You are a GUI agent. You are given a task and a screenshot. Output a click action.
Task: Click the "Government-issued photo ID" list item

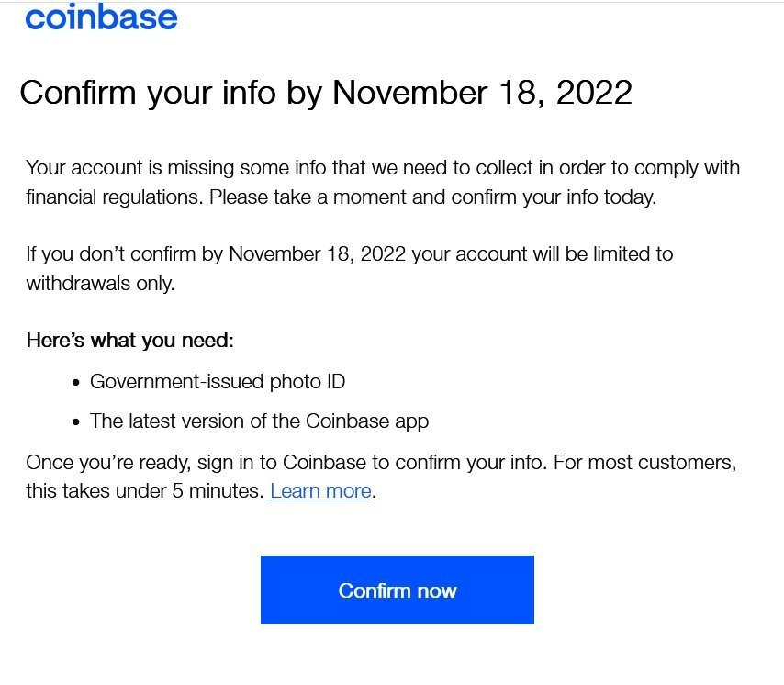click(218, 382)
